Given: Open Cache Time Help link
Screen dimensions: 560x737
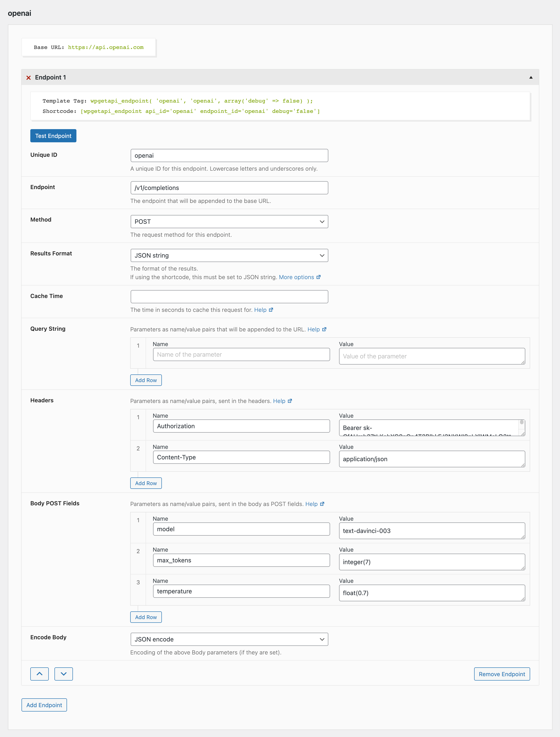Looking at the screenshot, I should point(263,310).
